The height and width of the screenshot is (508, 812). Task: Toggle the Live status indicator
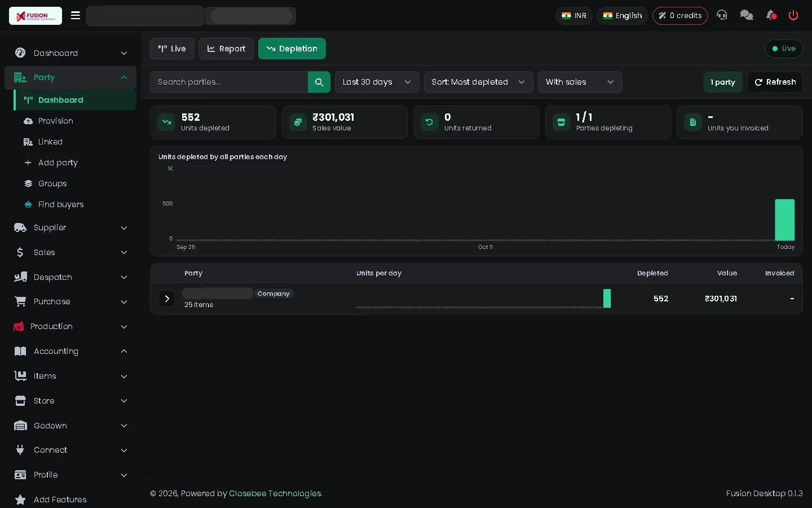[x=784, y=49]
